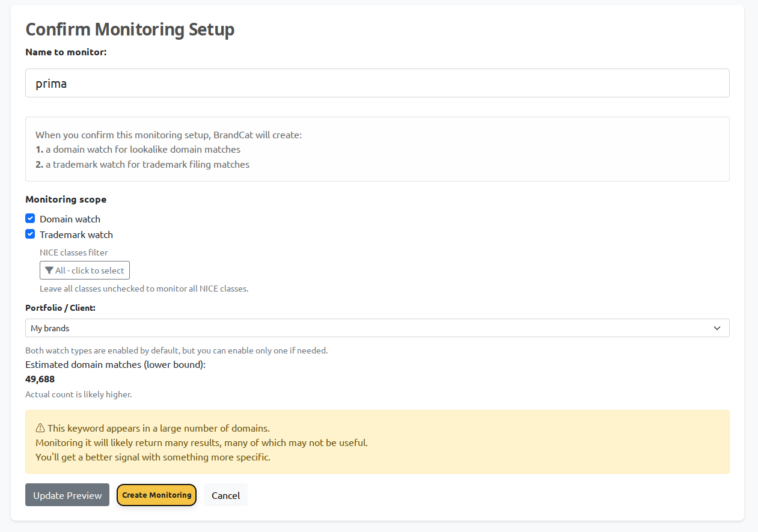
Task: Uncheck the Trademark watch checkbox
Action: (30, 234)
